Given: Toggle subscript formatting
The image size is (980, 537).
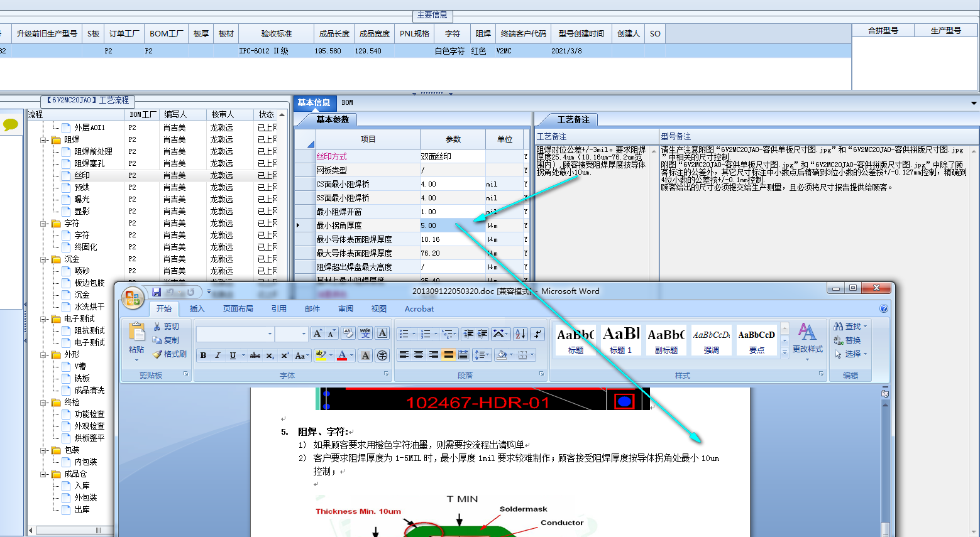Looking at the screenshot, I should point(270,355).
